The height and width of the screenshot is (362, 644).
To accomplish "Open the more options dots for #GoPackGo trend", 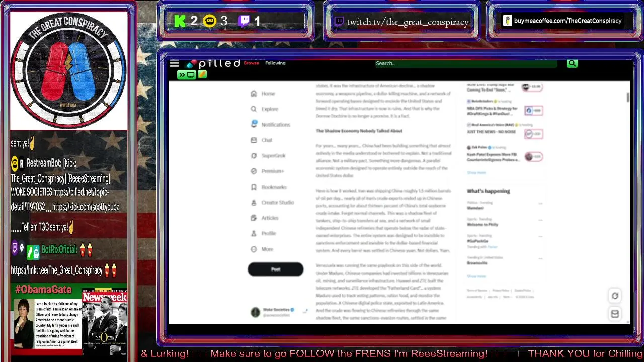I will (x=540, y=237).
